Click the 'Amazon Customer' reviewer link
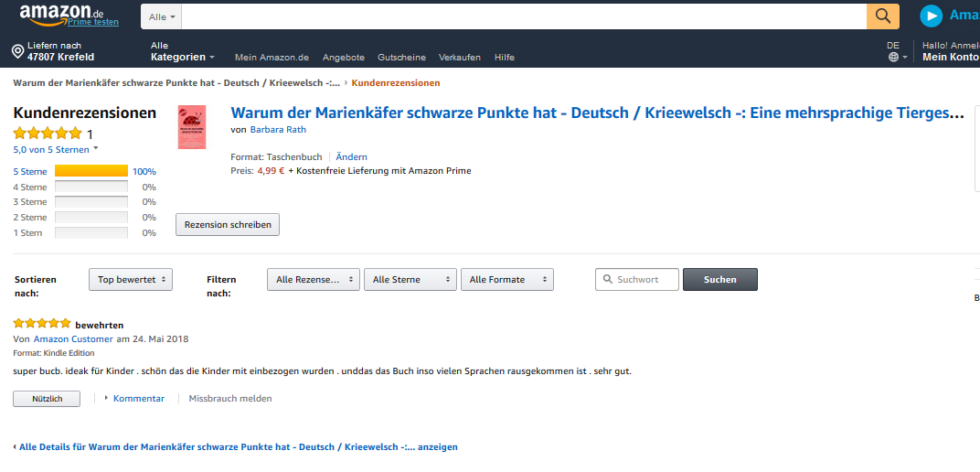The height and width of the screenshot is (472, 980). pyautogui.click(x=73, y=338)
